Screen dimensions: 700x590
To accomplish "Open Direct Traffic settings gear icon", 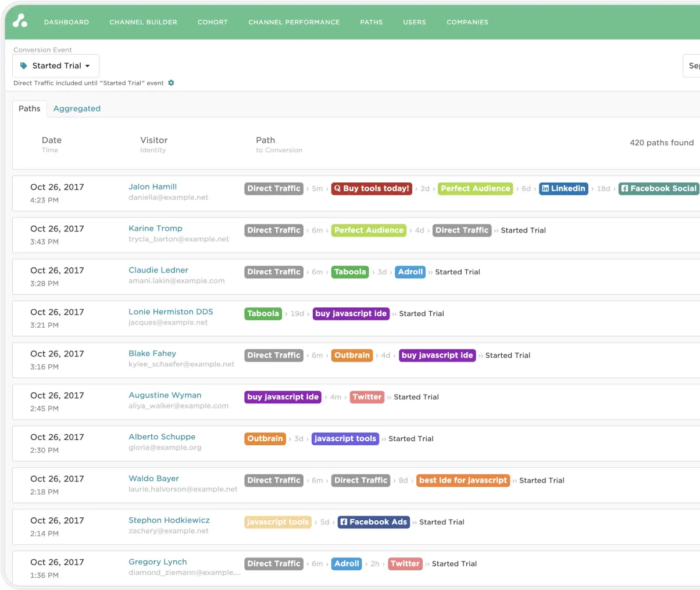I will [x=171, y=83].
